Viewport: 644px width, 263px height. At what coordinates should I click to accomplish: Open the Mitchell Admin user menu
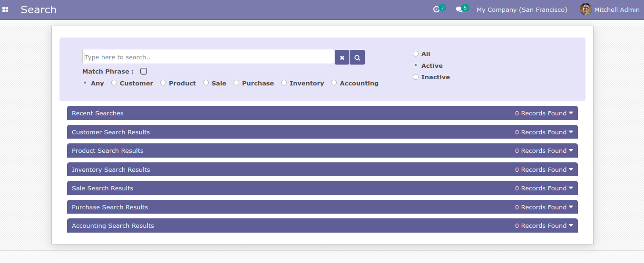pos(610,9)
